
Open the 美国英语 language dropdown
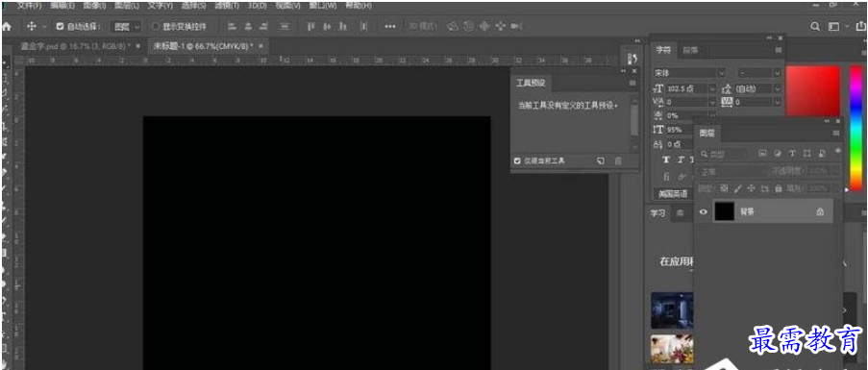[674, 194]
